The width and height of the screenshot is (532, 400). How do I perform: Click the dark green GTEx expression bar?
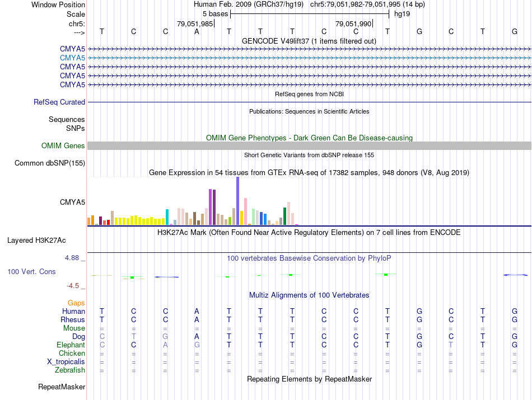[x=284, y=217]
